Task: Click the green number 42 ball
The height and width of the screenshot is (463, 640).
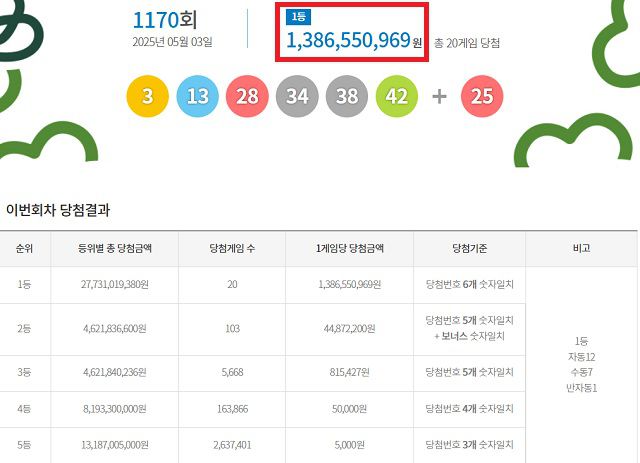Action: point(397,96)
